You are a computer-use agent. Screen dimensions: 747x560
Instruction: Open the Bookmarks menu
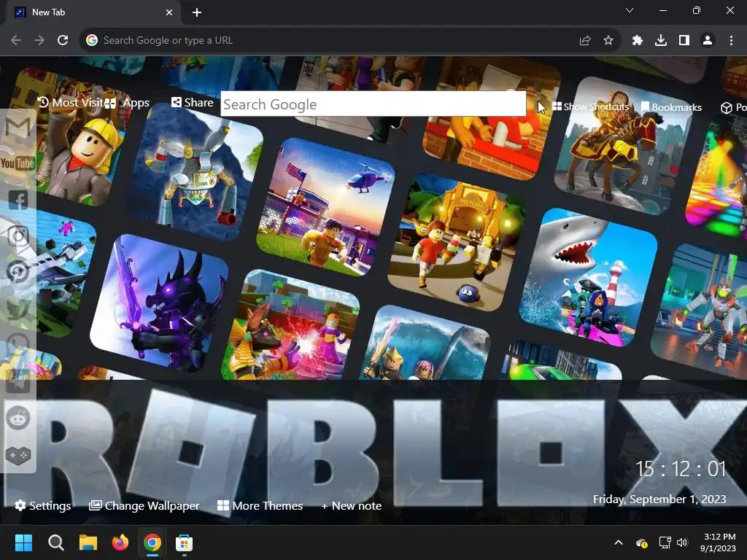pyautogui.click(x=671, y=107)
